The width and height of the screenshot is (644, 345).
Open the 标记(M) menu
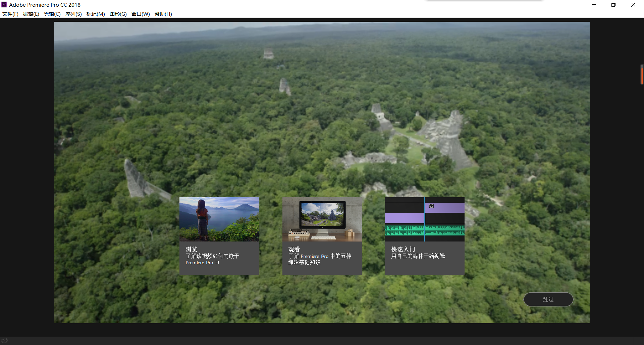96,14
